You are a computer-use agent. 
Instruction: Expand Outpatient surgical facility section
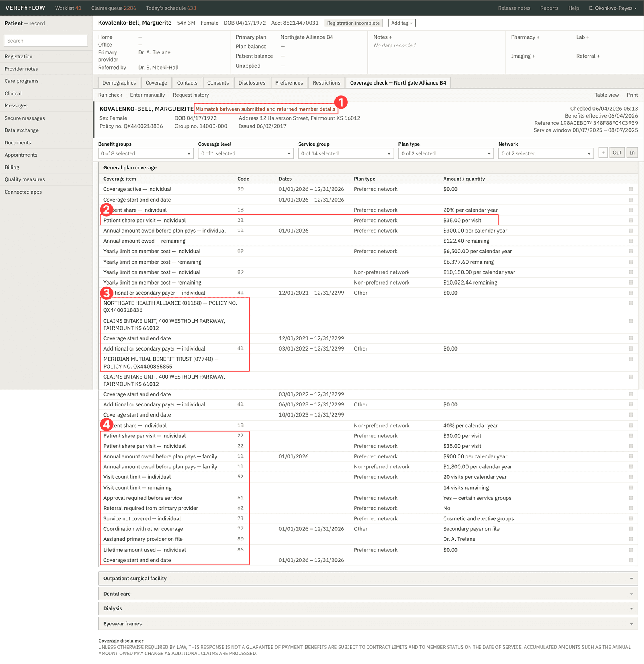click(368, 579)
